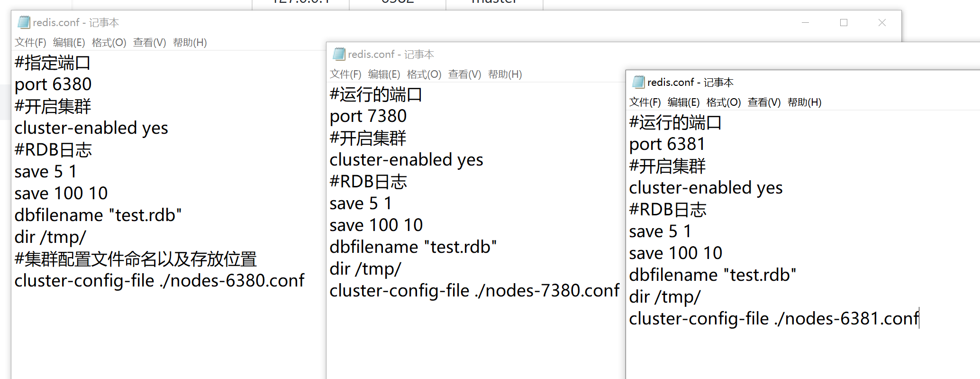
Task: Open 格式(O) menu in port 7380 window
Action: pyautogui.click(x=424, y=74)
